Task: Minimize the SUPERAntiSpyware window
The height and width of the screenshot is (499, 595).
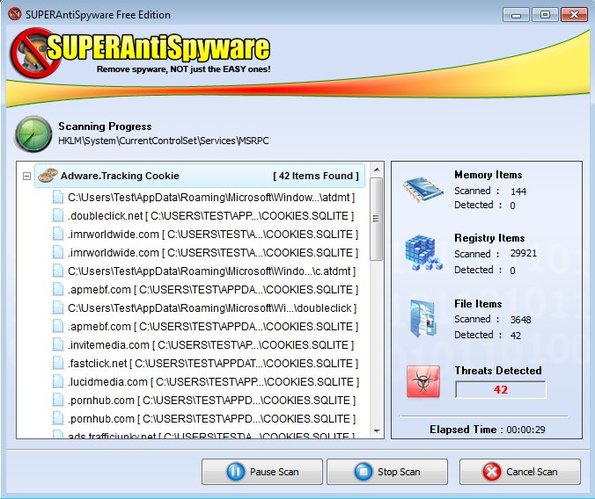Action: [515, 15]
